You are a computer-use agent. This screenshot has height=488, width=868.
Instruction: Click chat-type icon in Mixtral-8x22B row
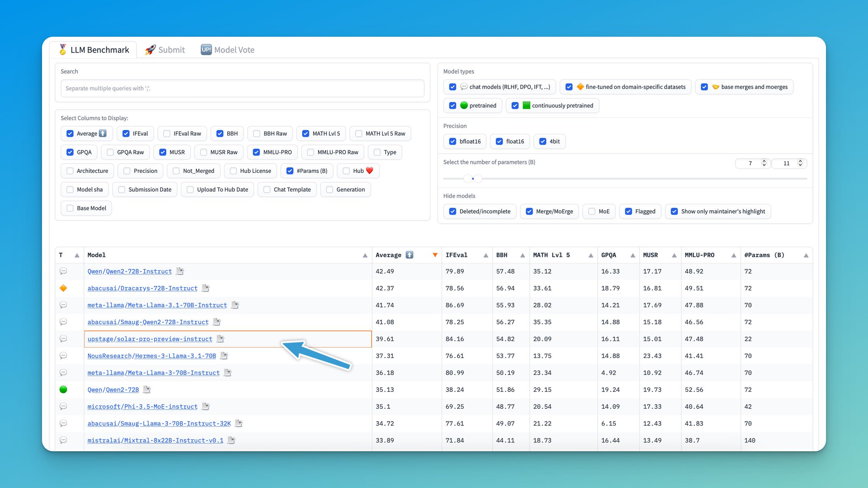click(x=63, y=441)
